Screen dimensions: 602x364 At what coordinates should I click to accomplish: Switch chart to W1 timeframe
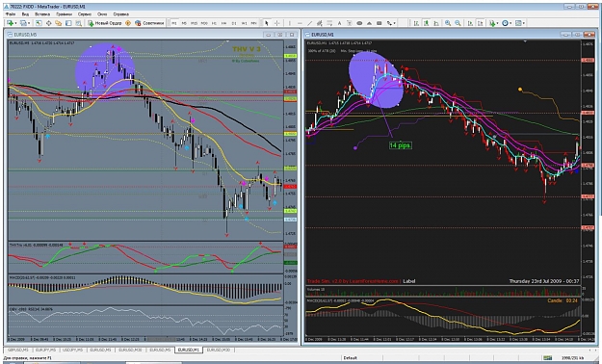[244, 23]
